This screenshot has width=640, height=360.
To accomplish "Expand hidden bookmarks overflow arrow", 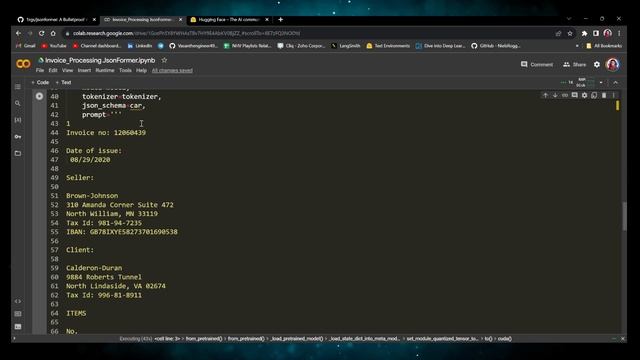I will (x=577, y=46).
